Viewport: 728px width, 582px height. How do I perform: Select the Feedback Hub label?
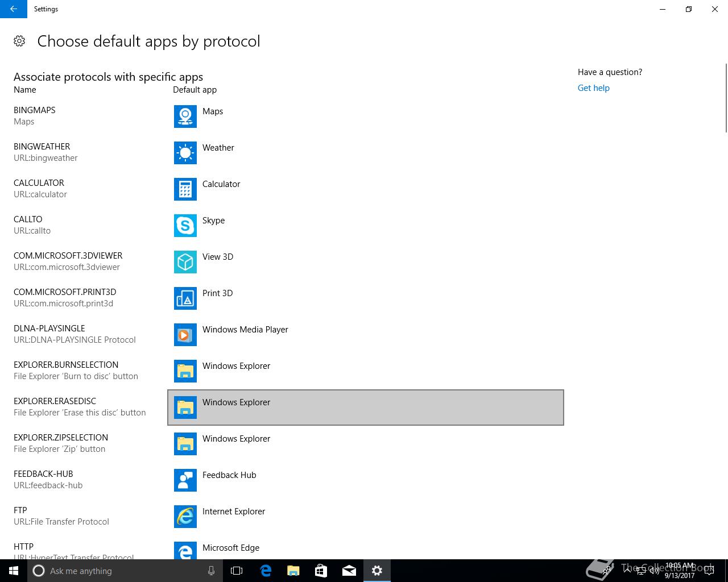coord(229,475)
